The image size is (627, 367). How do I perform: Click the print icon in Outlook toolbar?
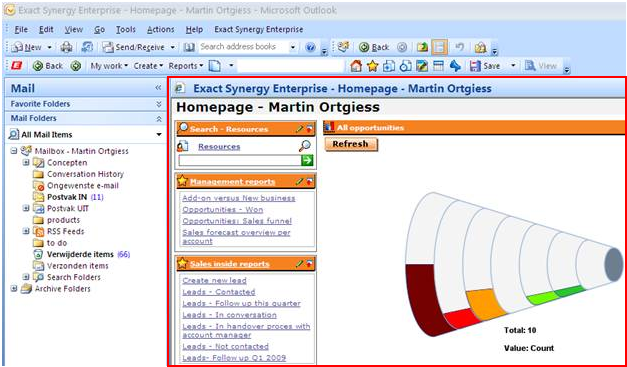click(x=66, y=47)
